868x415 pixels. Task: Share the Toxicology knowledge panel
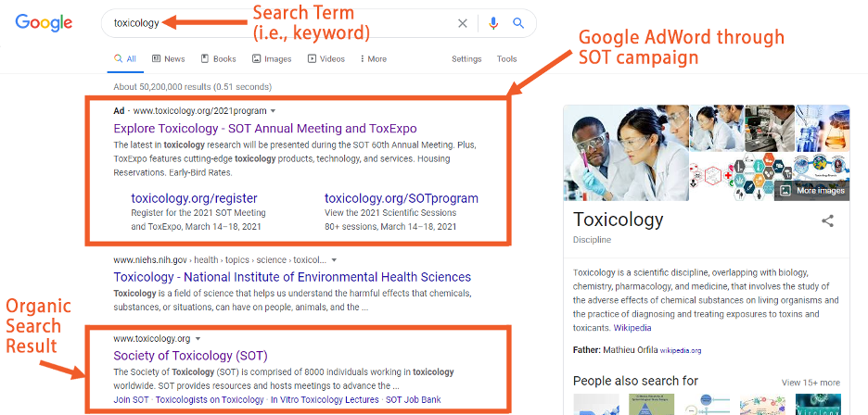click(x=827, y=221)
